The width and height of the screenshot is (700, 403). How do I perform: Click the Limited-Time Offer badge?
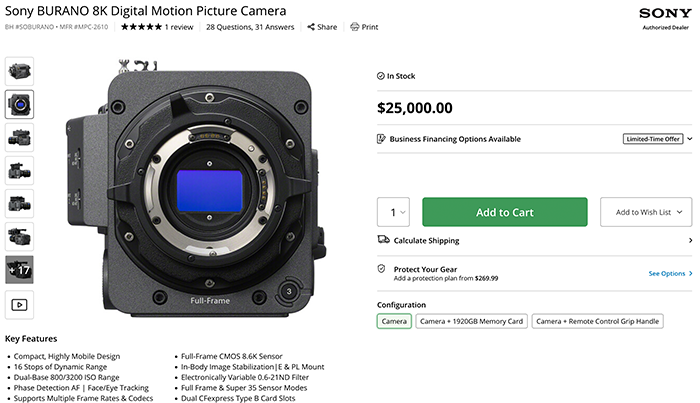pyautogui.click(x=653, y=139)
